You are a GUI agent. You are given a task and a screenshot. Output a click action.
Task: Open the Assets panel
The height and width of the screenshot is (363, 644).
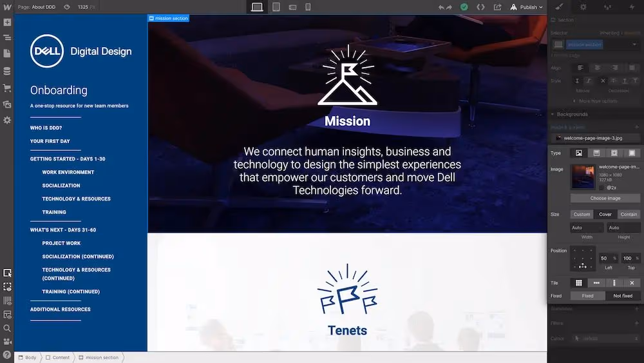point(7,104)
